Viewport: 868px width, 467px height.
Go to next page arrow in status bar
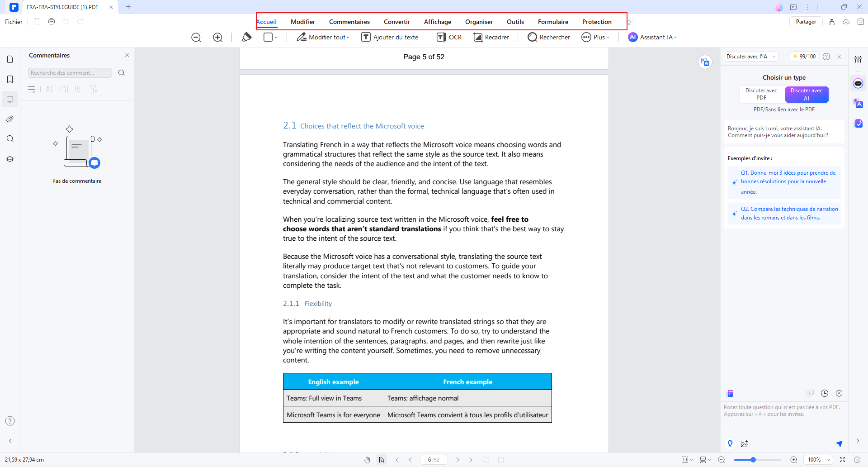pos(458,460)
